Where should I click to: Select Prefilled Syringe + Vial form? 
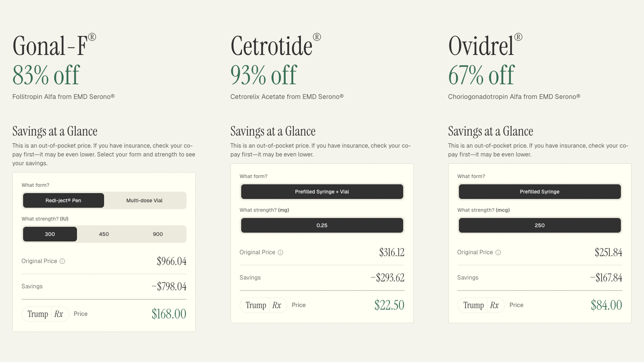point(322,192)
